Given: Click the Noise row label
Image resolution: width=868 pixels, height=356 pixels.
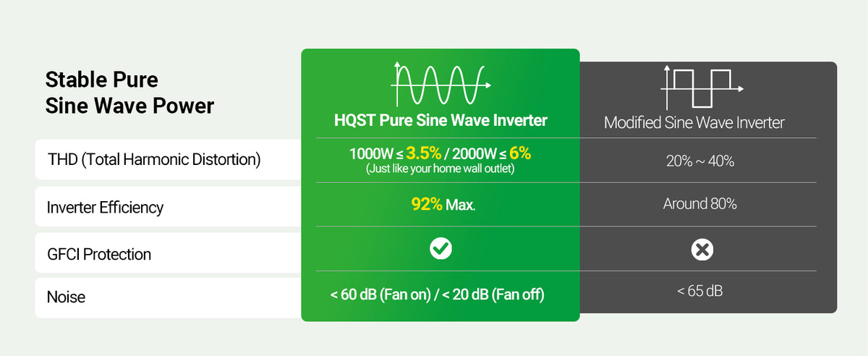Looking at the screenshot, I should [x=66, y=297].
